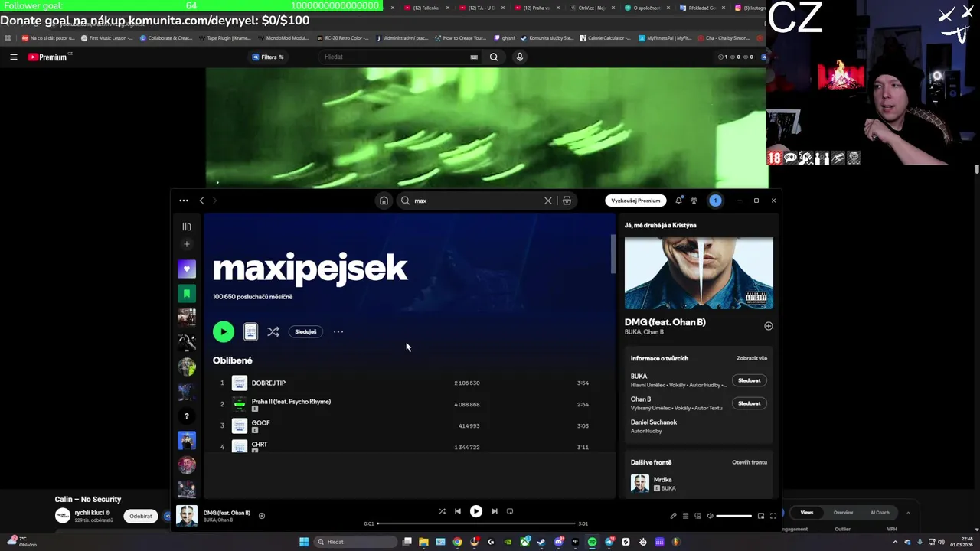Open the Spotify profile avatar menu
Image resolution: width=980 pixels, height=551 pixels.
(x=715, y=201)
